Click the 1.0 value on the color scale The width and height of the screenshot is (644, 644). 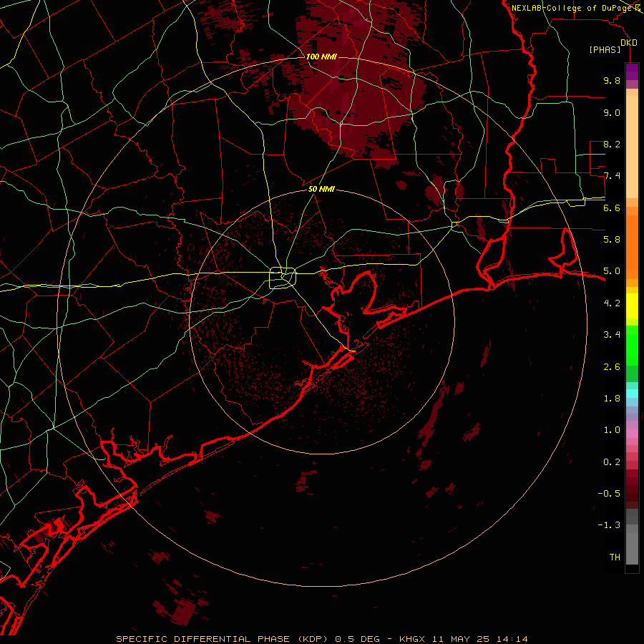tap(612, 430)
